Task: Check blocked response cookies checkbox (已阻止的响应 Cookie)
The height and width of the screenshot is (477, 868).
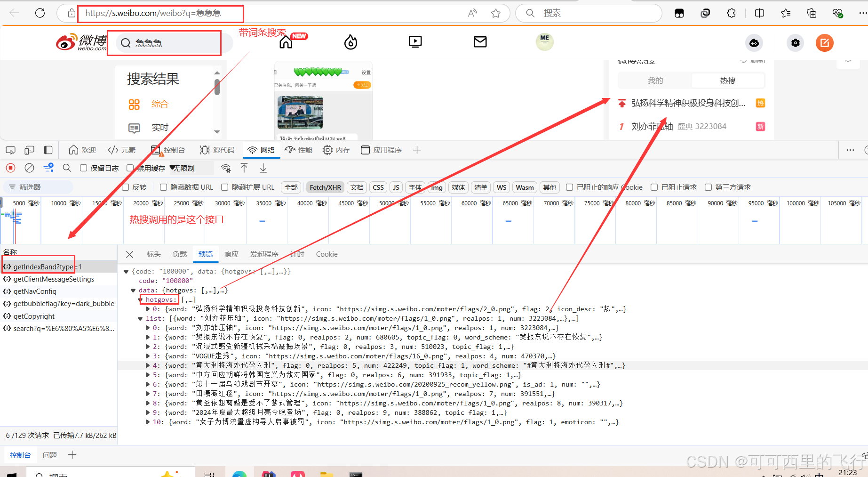Action: [569, 187]
